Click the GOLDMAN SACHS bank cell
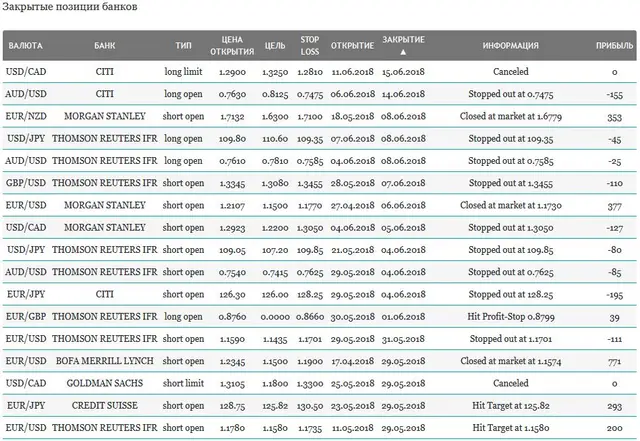Image resolution: width=640 pixels, height=441 pixels. [104, 383]
